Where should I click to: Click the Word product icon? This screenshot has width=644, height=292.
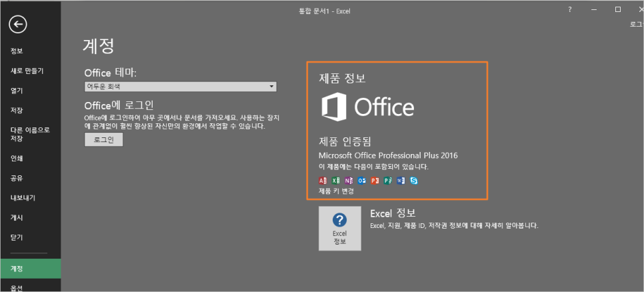401,181
